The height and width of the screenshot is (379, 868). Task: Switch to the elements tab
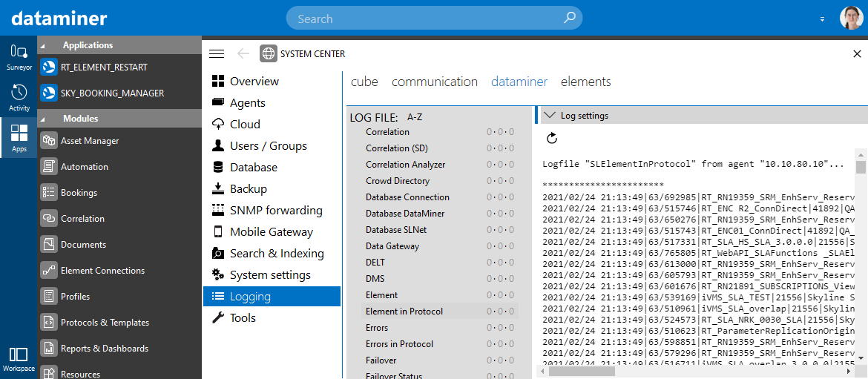point(585,82)
